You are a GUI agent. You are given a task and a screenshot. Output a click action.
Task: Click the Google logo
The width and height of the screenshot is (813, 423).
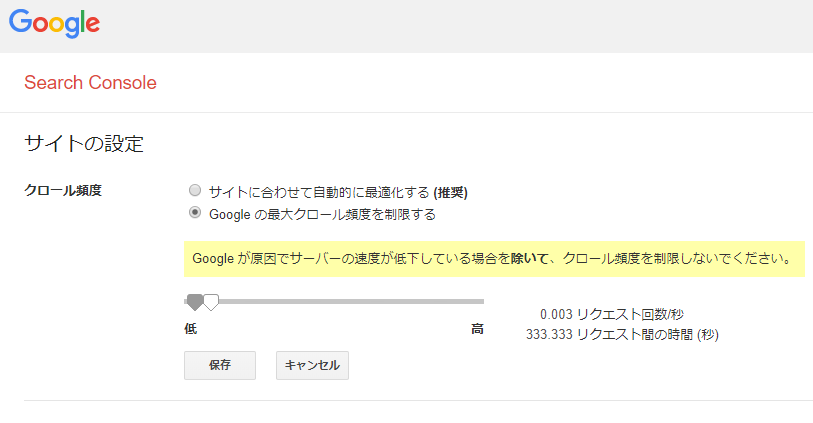54,23
